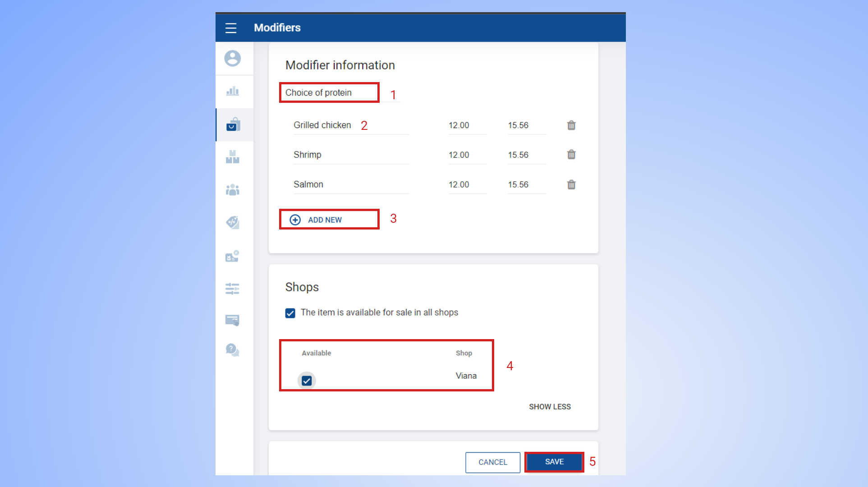
Task: Delete the Shrimp modifier option
Action: tap(571, 155)
